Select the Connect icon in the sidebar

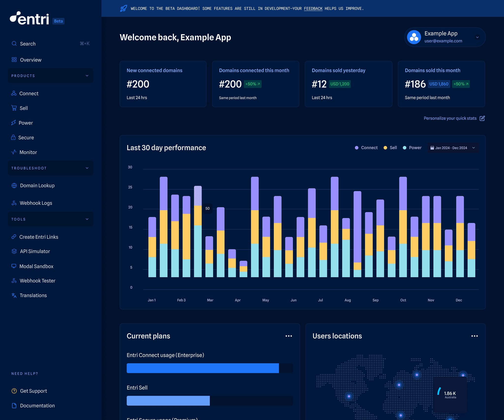(14, 93)
